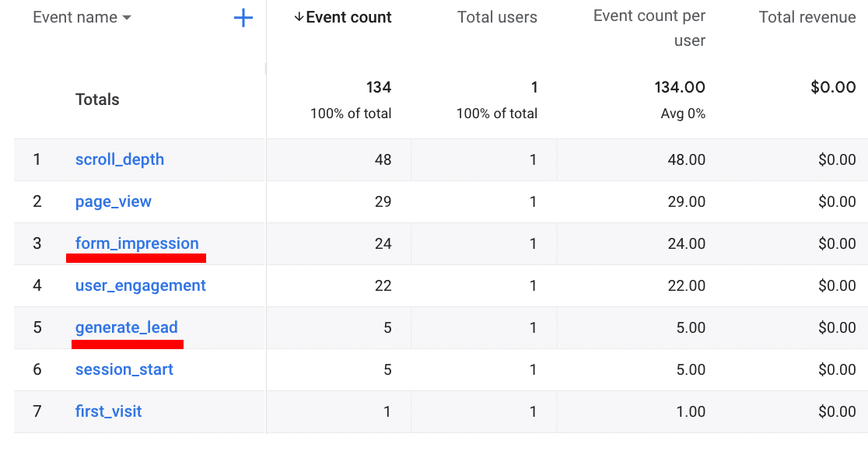The height and width of the screenshot is (451, 868).
Task: Open the page_view event link
Action: 114,201
